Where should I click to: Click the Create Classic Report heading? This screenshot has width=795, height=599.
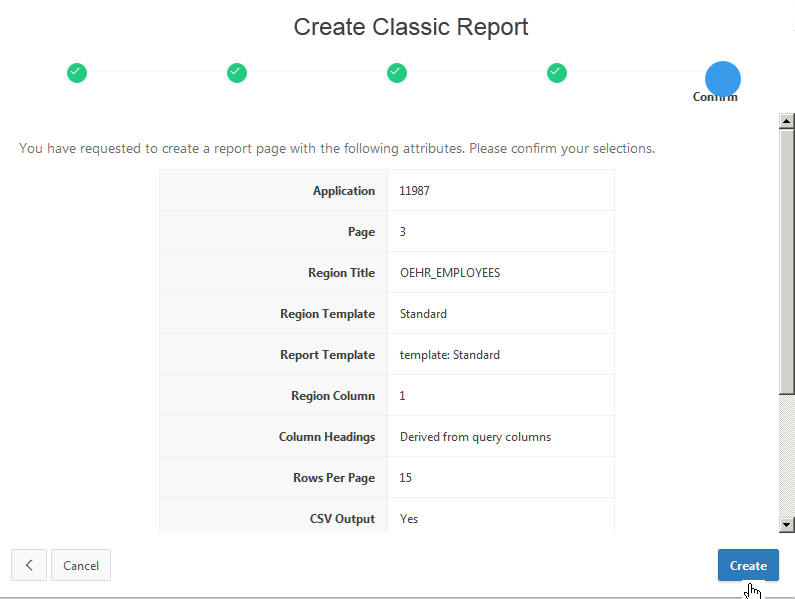[411, 27]
